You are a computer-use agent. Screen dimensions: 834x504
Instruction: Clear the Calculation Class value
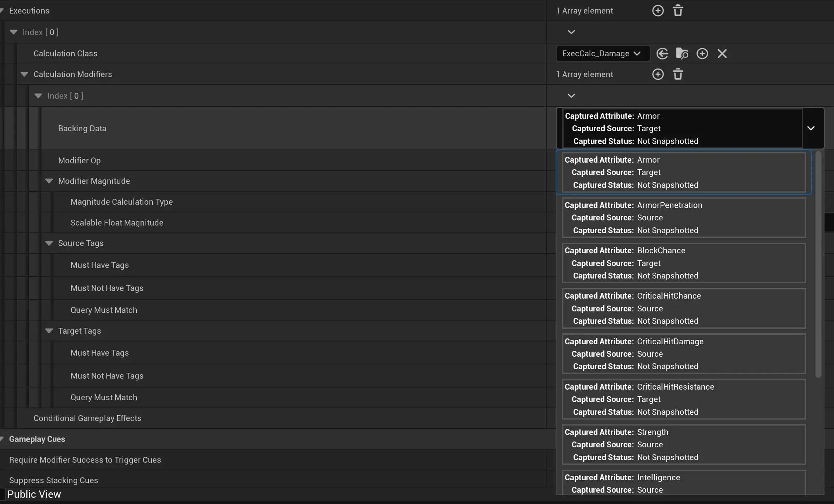(722, 54)
